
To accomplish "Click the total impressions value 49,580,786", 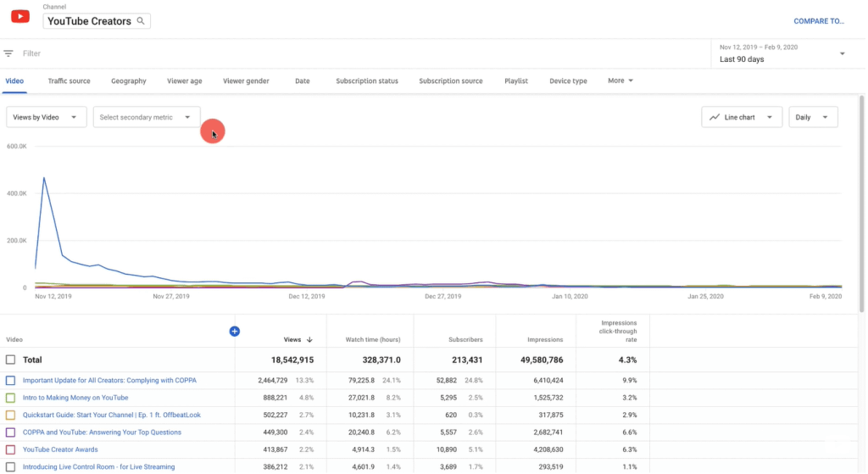I will click(x=542, y=360).
